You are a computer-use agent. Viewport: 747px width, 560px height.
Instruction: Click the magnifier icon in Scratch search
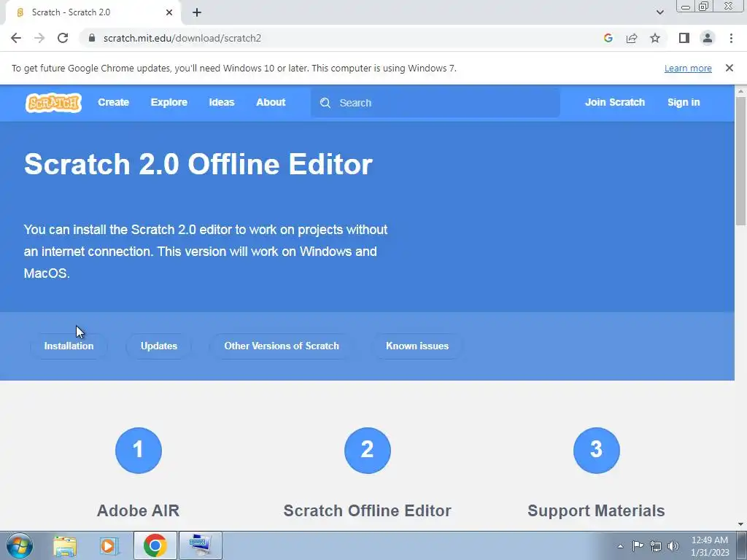click(325, 103)
